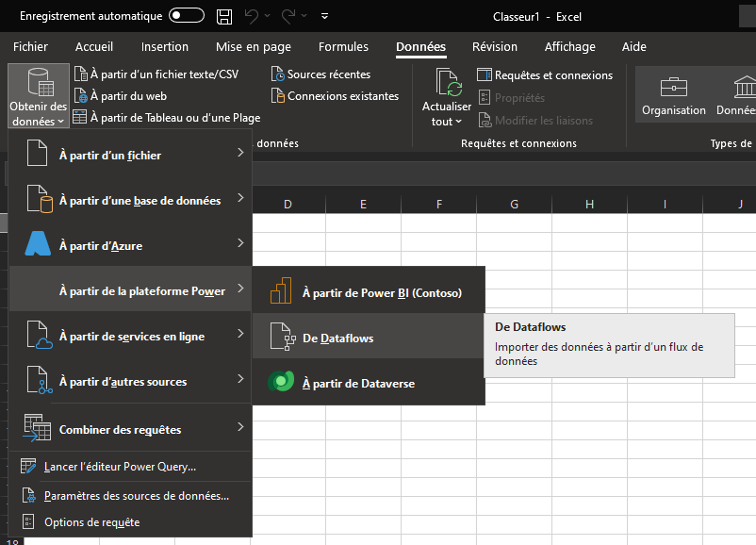This screenshot has height=545, width=756.
Task: Switch to the Accueil tab
Action: click(x=94, y=47)
